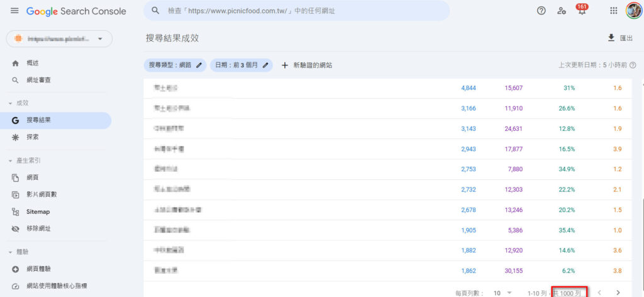Open notifications bell with 161 badge
This screenshot has width=644, height=297.
(x=582, y=11)
